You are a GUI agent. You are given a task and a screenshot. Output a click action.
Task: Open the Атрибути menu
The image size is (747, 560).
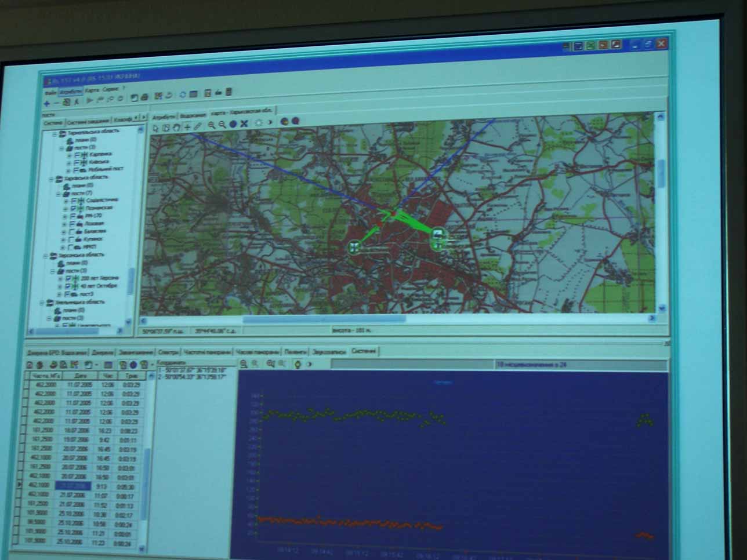click(x=71, y=92)
